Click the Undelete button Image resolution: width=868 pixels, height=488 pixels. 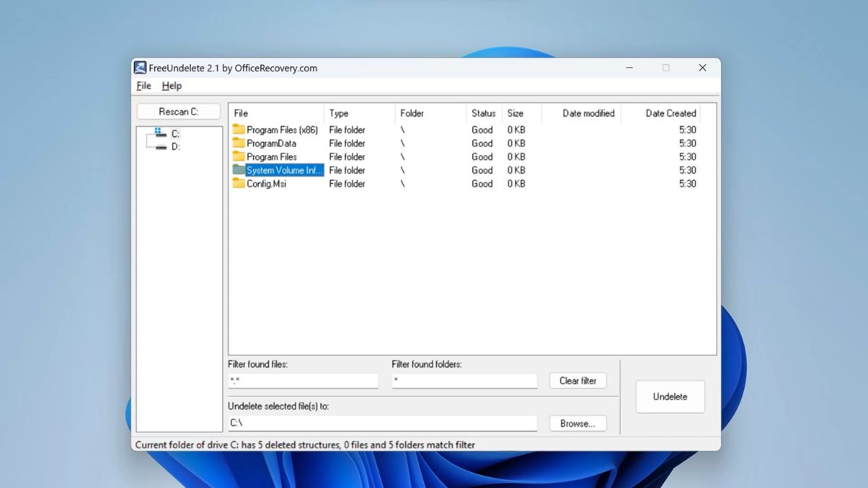[670, 397]
